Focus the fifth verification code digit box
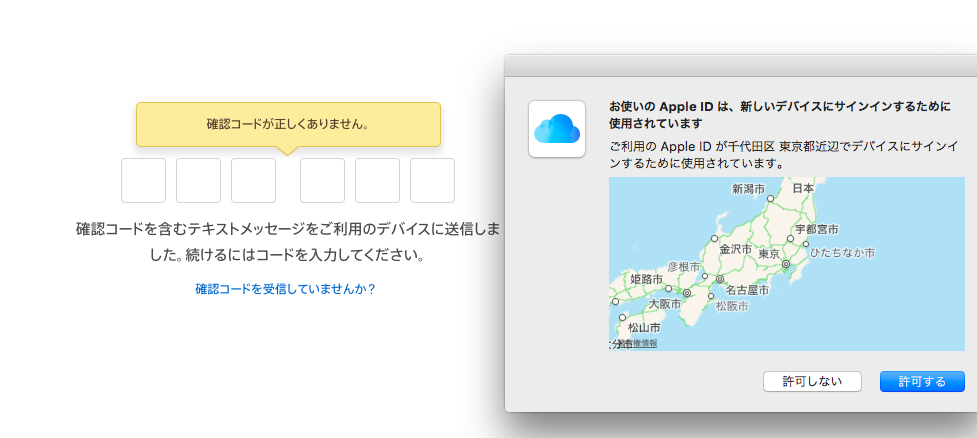Screen dimensions: 977x438 tap(378, 181)
